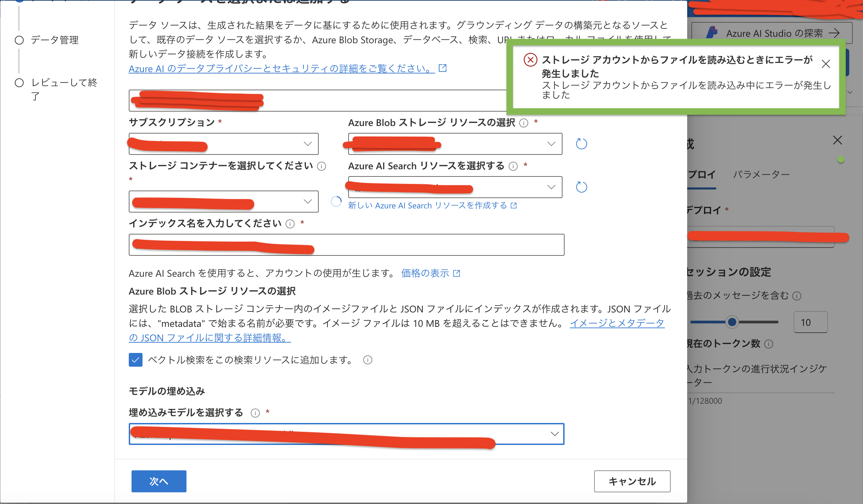Click the past messages value box showing 10
Screen dimensions: 863x504
tap(810, 322)
